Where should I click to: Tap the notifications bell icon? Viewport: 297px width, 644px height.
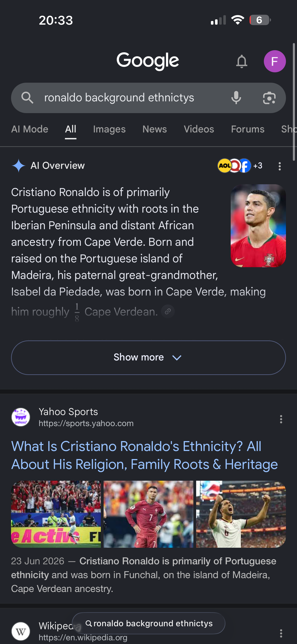242,61
